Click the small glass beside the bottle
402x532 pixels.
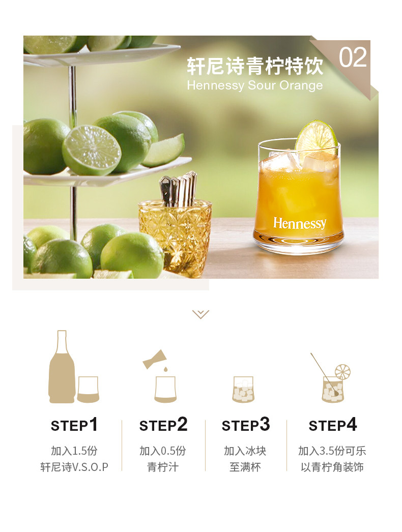tap(88, 390)
